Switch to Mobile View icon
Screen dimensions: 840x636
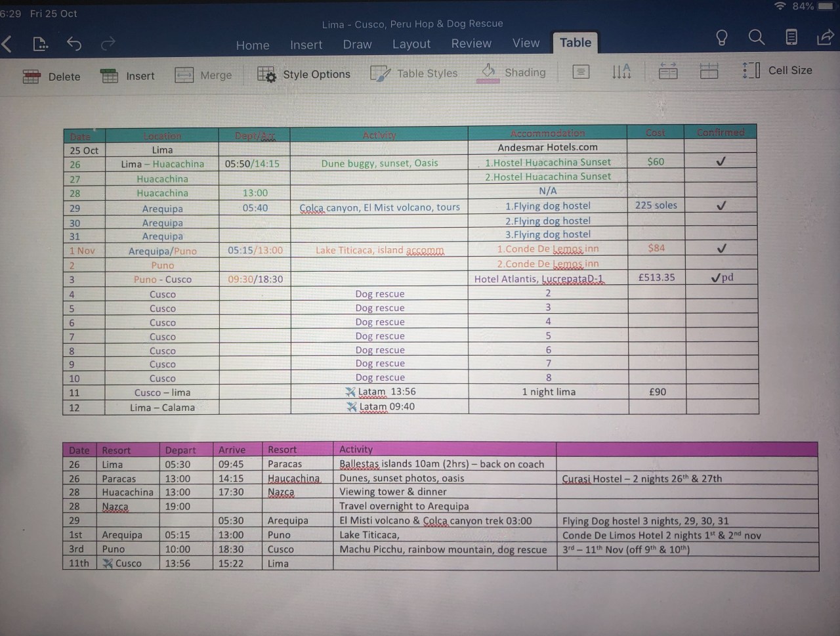[791, 38]
